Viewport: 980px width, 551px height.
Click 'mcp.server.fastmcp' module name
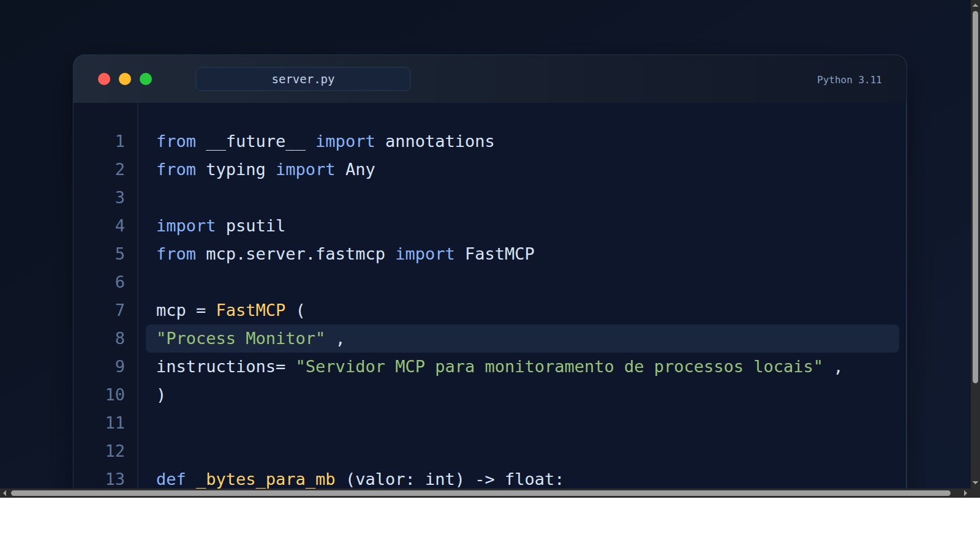click(295, 255)
